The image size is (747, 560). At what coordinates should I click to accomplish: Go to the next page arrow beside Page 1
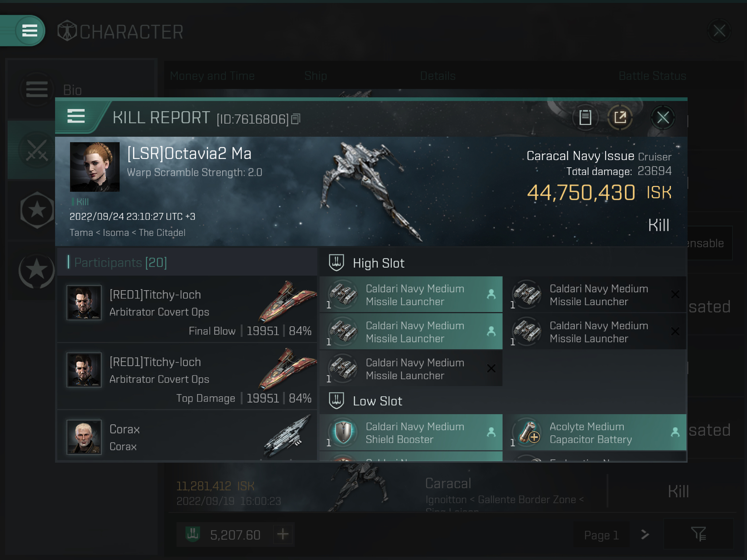[x=645, y=534]
